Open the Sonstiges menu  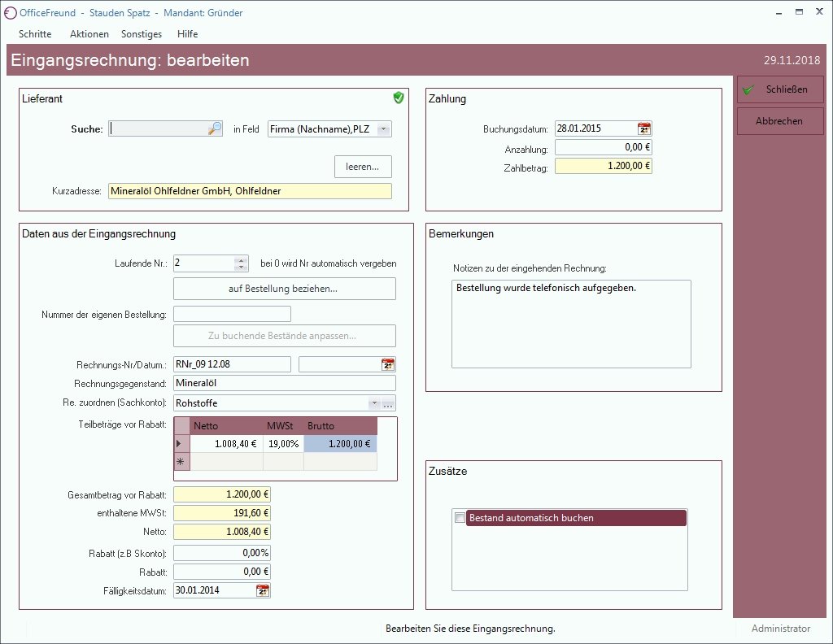(x=142, y=34)
